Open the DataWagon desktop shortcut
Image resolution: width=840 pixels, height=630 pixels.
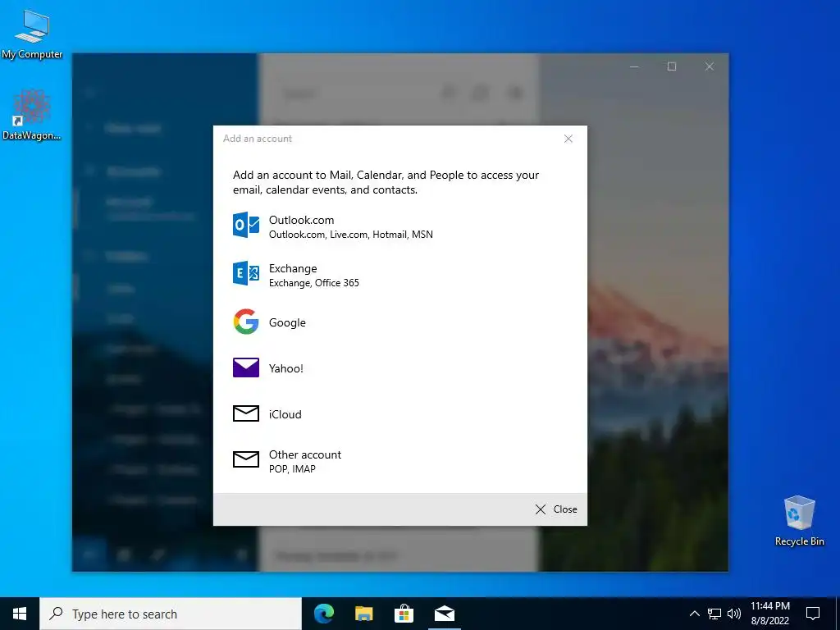click(x=32, y=115)
